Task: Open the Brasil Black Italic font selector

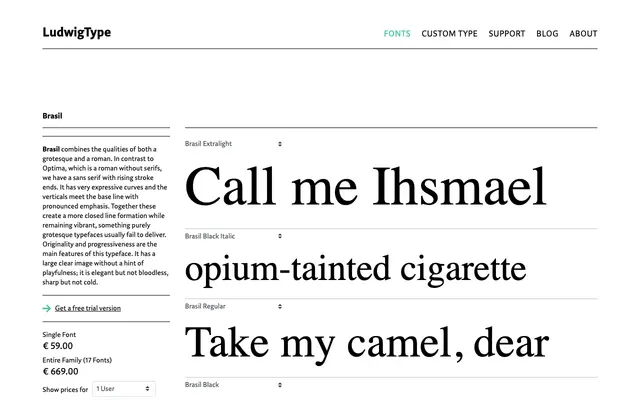Action: (x=233, y=236)
